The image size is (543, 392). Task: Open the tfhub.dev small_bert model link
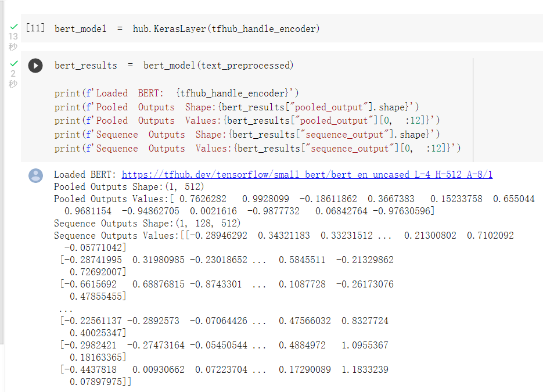tap(307, 175)
